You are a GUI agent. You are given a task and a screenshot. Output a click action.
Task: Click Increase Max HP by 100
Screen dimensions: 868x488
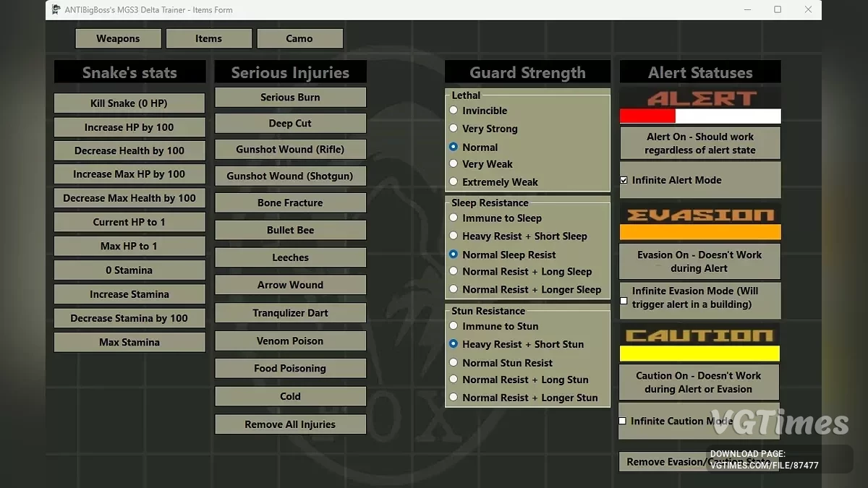[129, 174]
